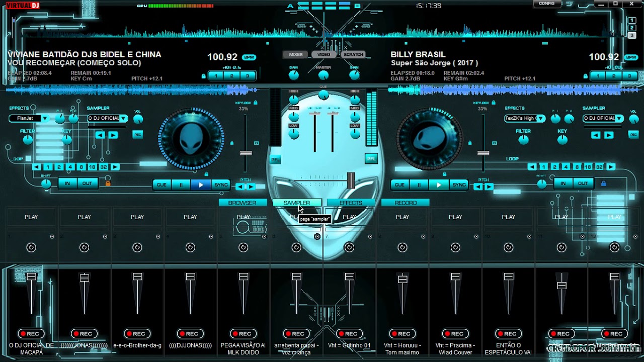This screenshot has height=362, width=644.
Task: Click the lock icon beside left deck hot cues
Action: tap(203, 76)
